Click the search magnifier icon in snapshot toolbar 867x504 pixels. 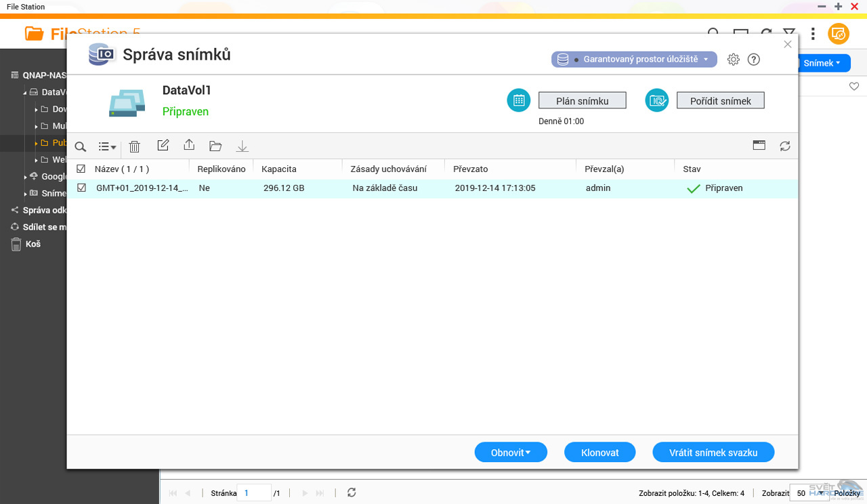tap(81, 146)
